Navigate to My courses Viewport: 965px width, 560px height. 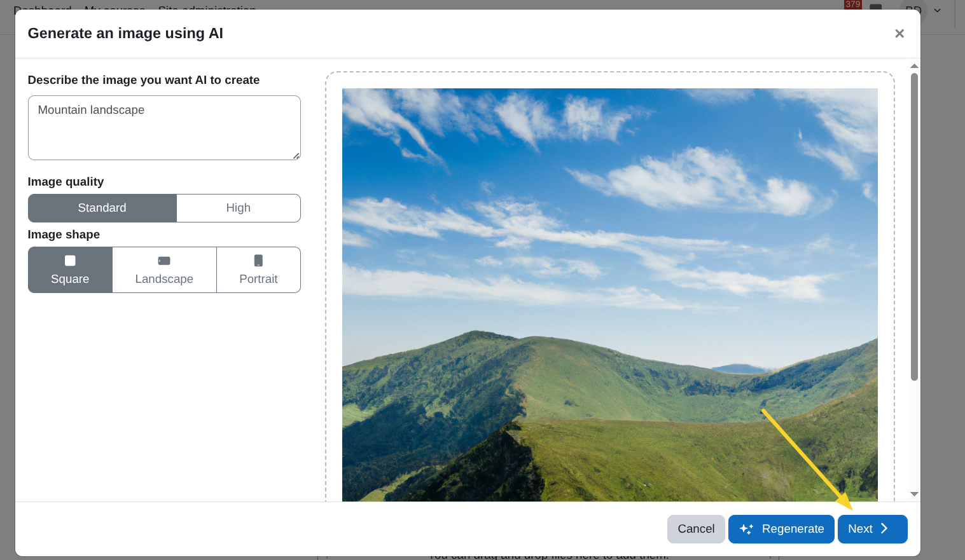click(x=115, y=10)
